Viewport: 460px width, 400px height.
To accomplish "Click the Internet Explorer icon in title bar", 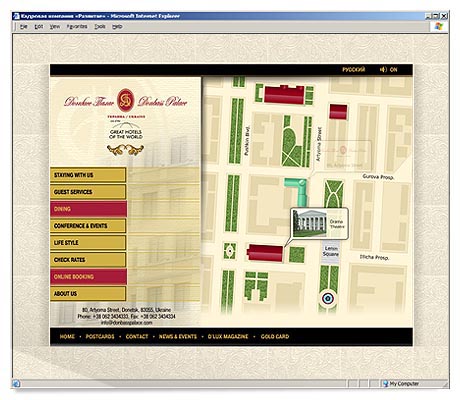I will point(17,16).
